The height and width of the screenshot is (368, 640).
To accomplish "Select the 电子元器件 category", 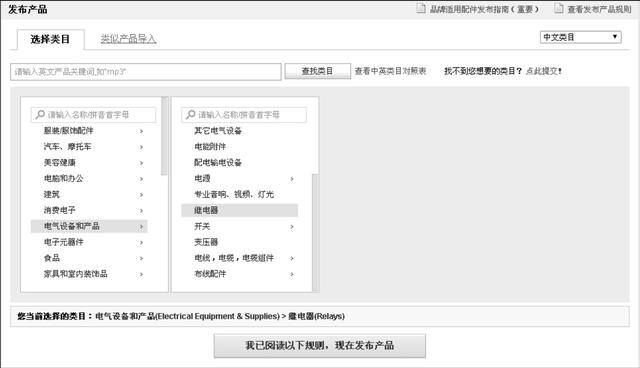I will pyautogui.click(x=63, y=242).
